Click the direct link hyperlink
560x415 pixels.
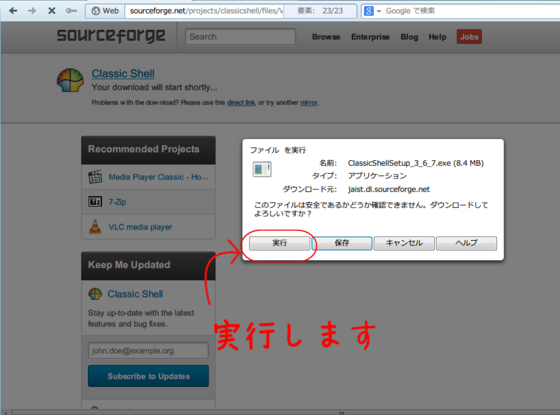241,102
